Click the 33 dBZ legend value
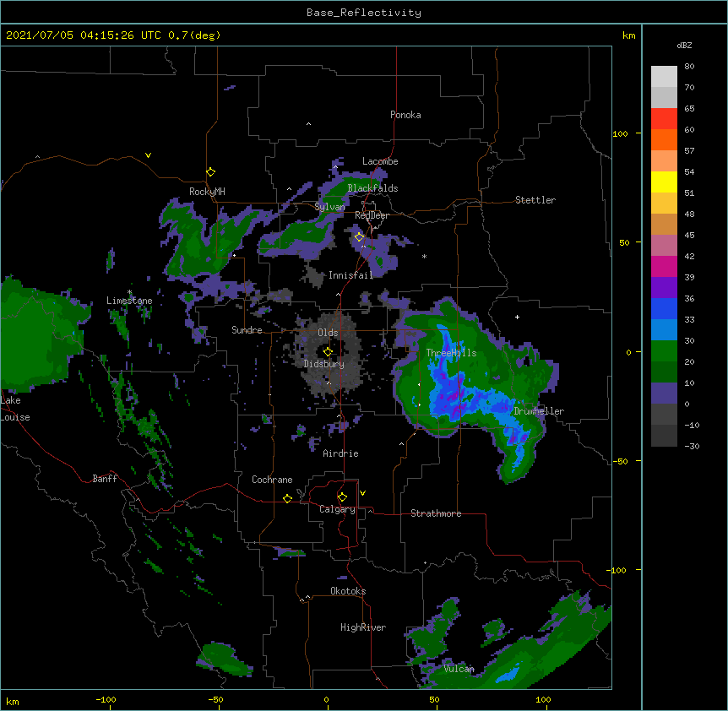 [x=689, y=320]
